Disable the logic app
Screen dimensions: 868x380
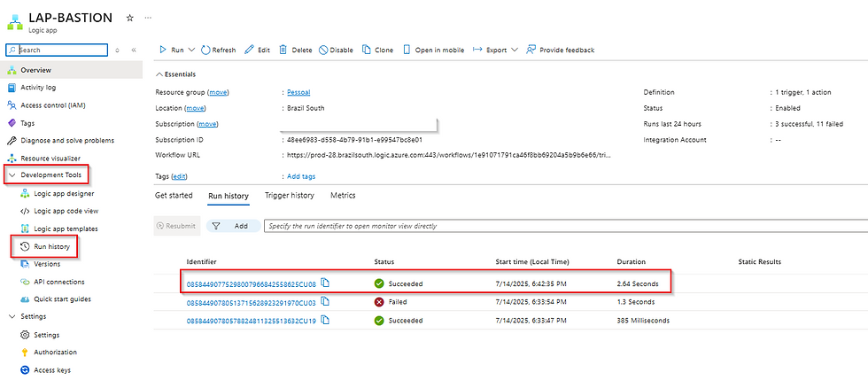pos(336,50)
